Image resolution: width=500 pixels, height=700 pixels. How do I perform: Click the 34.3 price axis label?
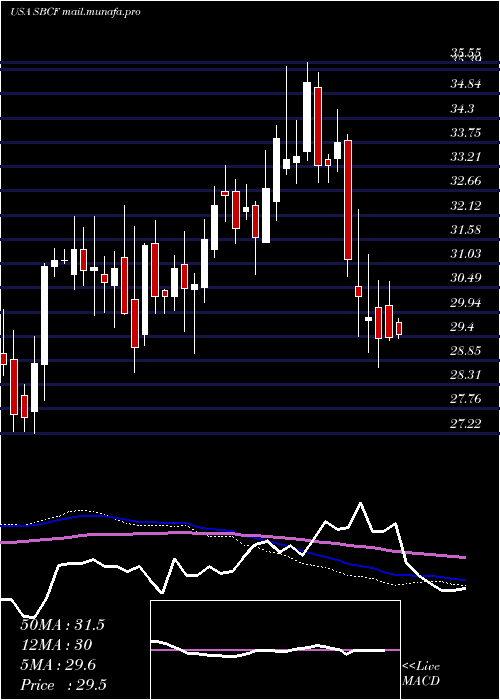(x=462, y=108)
